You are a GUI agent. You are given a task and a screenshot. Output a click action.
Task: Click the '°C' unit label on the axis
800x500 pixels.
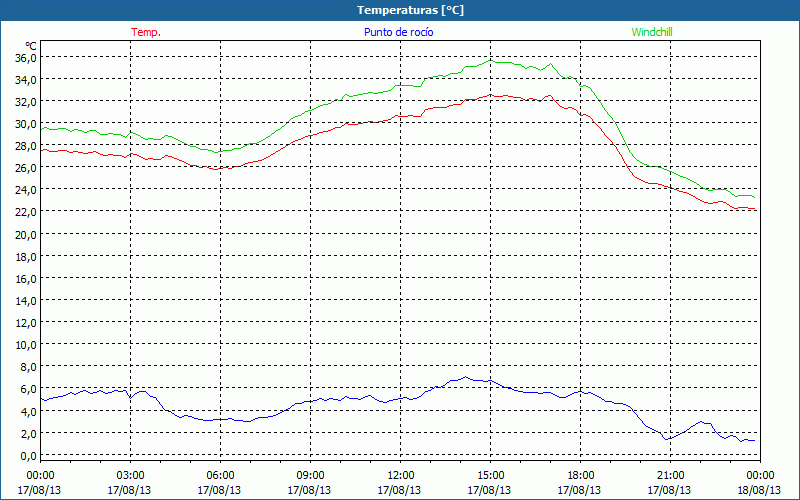pyautogui.click(x=31, y=46)
